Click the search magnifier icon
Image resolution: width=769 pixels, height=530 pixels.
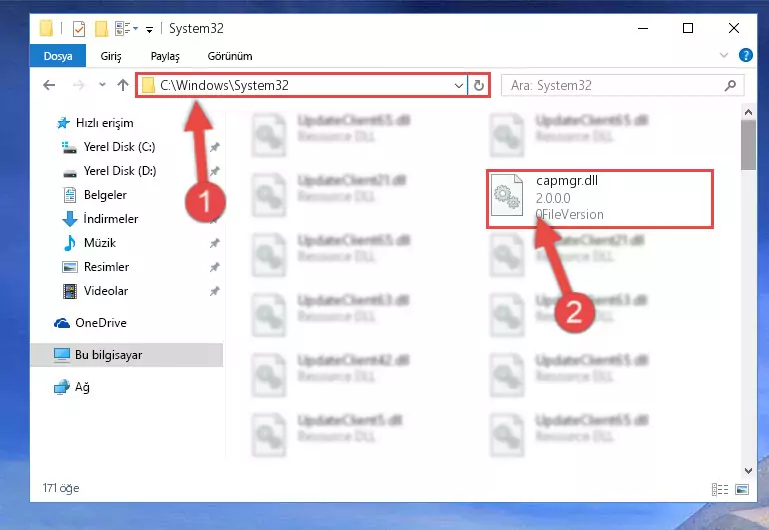click(x=730, y=85)
